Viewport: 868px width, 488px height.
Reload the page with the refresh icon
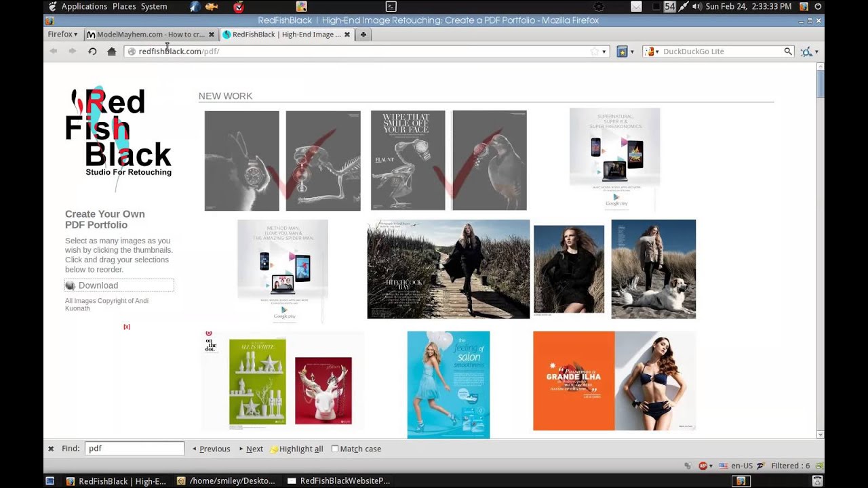pyautogui.click(x=92, y=52)
